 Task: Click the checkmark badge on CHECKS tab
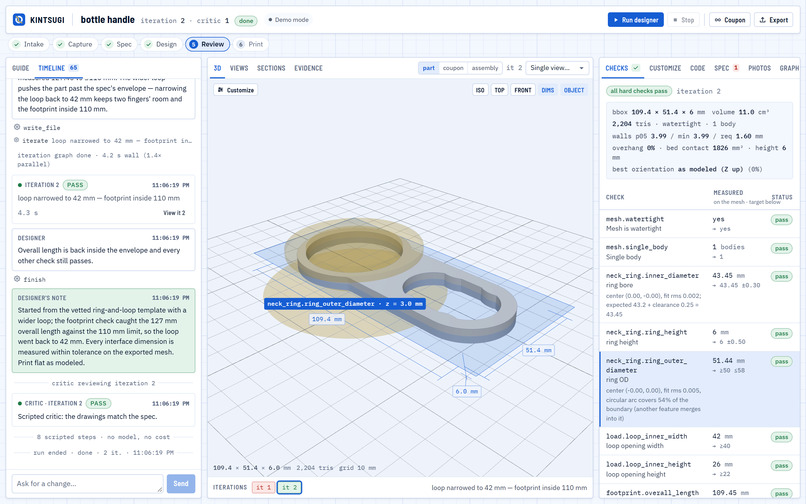pyautogui.click(x=636, y=67)
